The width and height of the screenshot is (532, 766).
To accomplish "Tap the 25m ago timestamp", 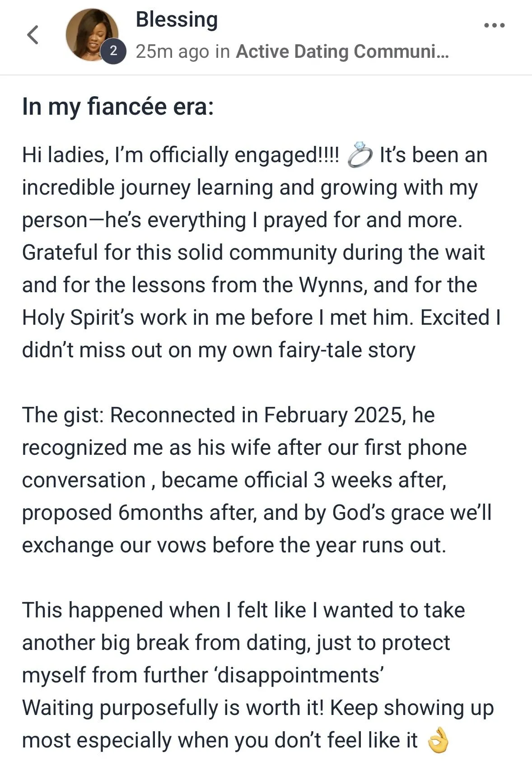I will pyautogui.click(x=172, y=51).
